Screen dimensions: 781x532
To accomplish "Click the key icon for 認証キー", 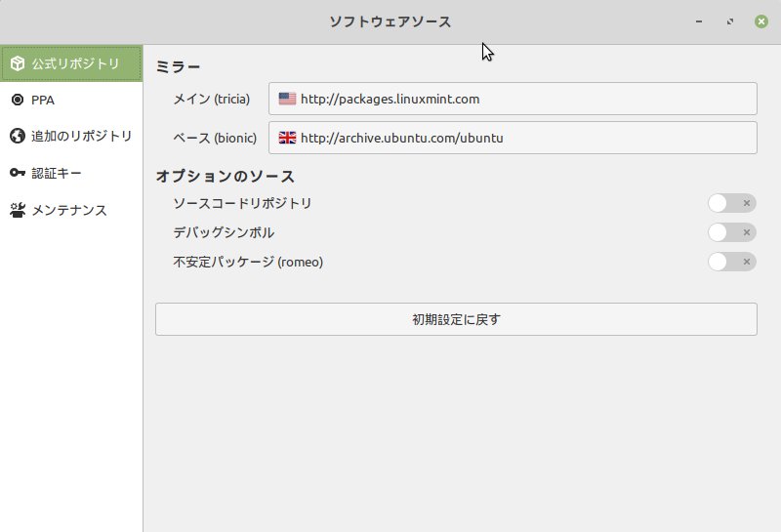I will (18, 173).
